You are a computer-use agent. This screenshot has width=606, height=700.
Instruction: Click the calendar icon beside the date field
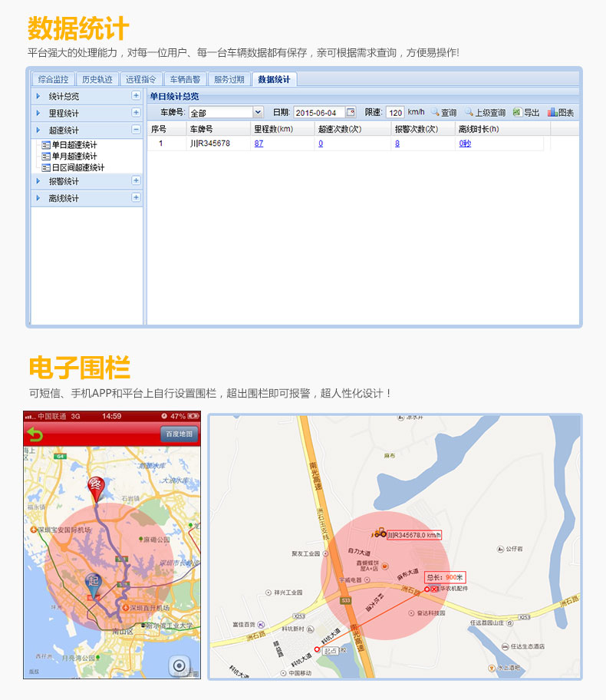point(351,113)
